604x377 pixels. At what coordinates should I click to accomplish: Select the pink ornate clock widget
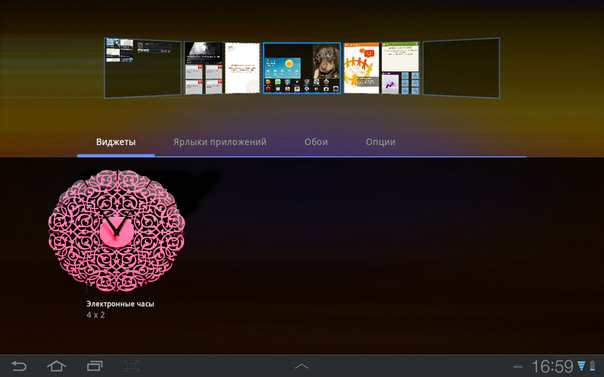(x=116, y=231)
